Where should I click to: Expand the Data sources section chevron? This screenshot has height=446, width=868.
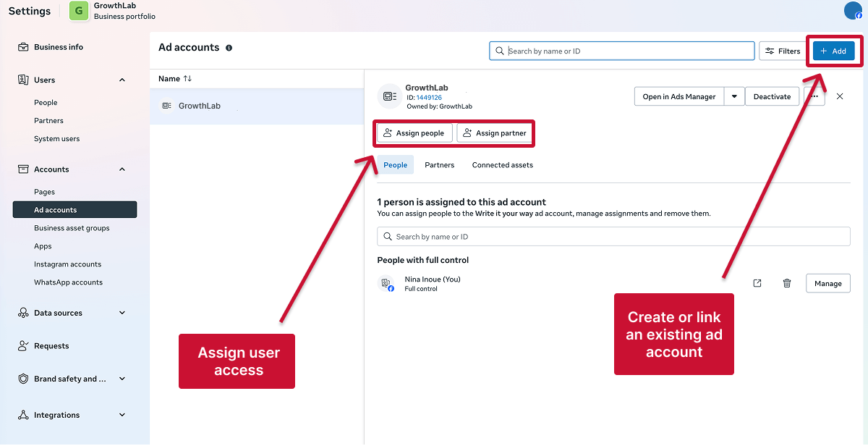[x=122, y=313]
